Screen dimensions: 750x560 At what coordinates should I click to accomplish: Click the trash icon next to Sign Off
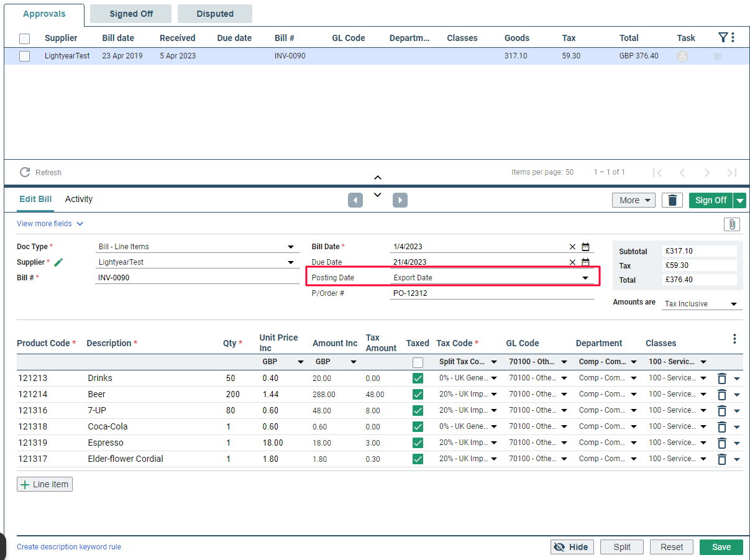672,200
